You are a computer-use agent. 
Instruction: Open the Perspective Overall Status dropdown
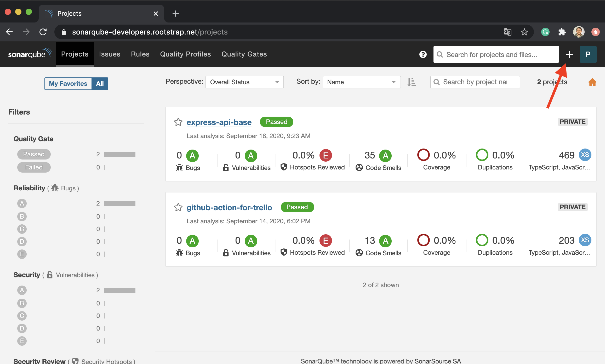(x=244, y=82)
